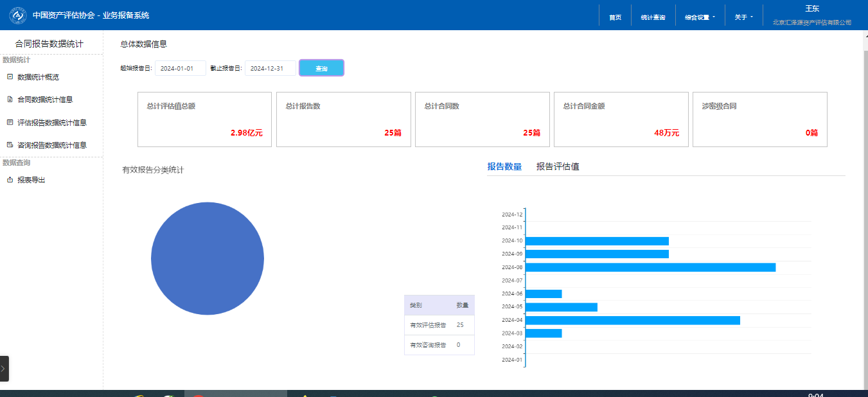This screenshot has height=397, width=868.
Task: Select the 报告数量 tab
Action: click(x=504, y=167)
